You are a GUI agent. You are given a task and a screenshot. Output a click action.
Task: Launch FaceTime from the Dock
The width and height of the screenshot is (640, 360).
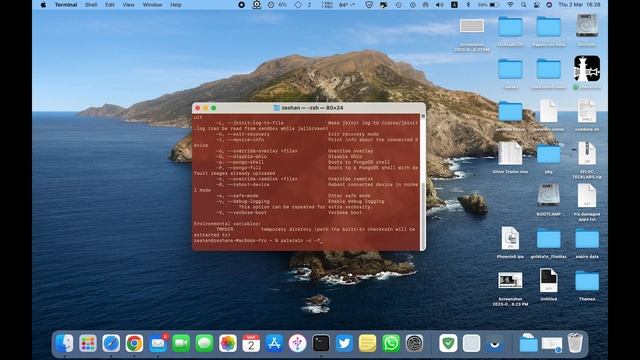point(181,343)
